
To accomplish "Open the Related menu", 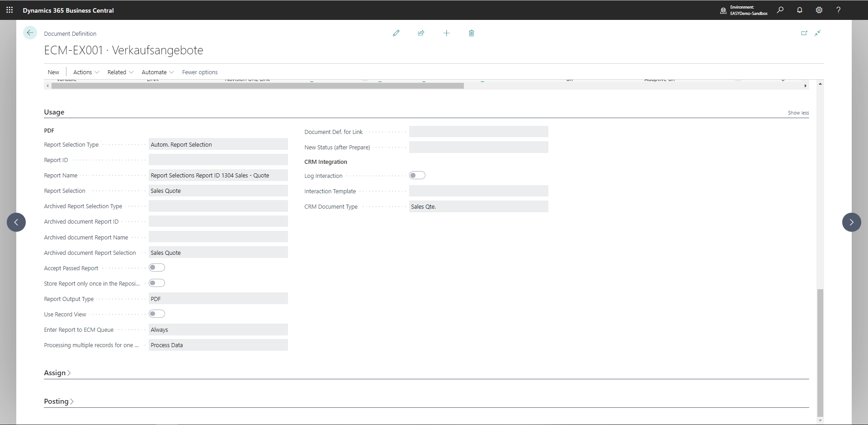I will [x=120, y=72].
